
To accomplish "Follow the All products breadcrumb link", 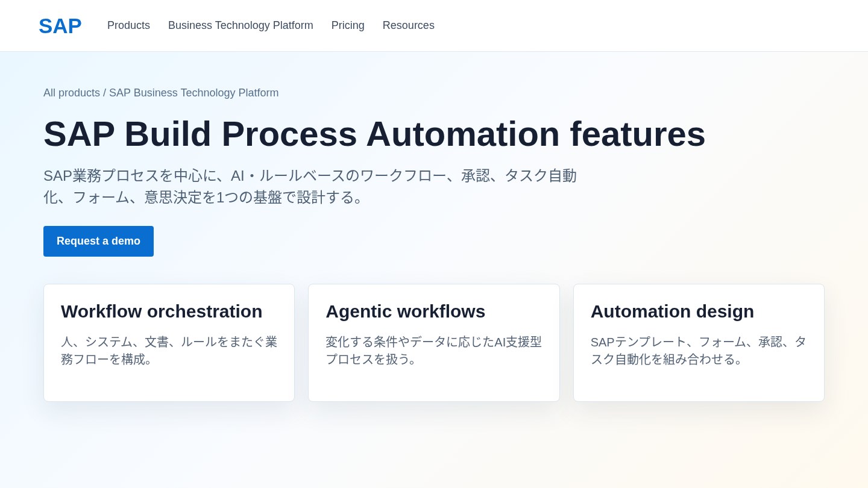I will [x=72, y=93].
